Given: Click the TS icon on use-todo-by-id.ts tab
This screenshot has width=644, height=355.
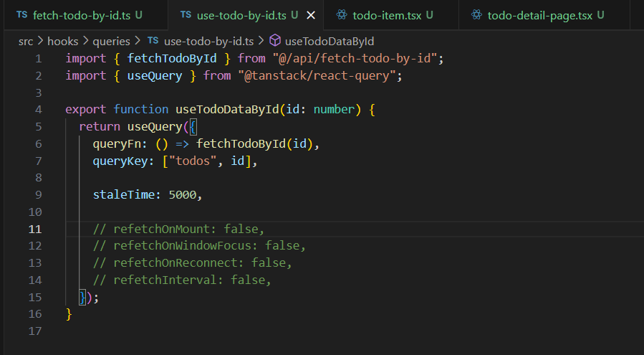Looking at the screenshot, I should 186,14.
